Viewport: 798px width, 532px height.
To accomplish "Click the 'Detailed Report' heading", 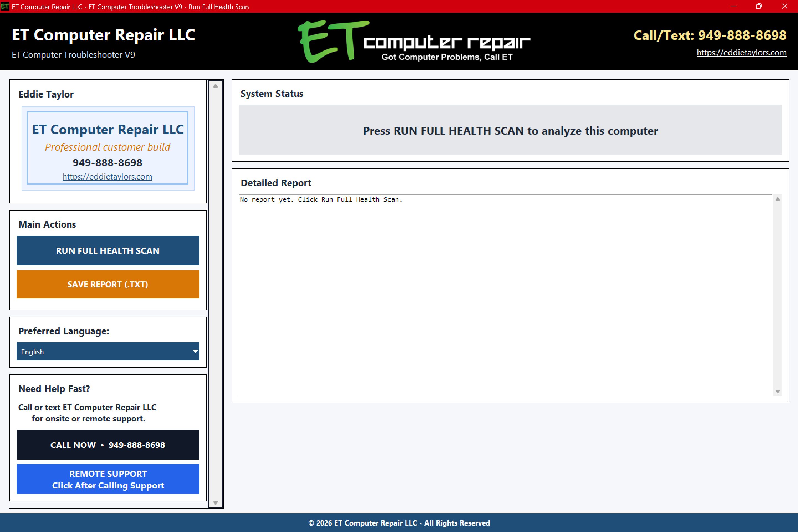I will pos(276,183).
